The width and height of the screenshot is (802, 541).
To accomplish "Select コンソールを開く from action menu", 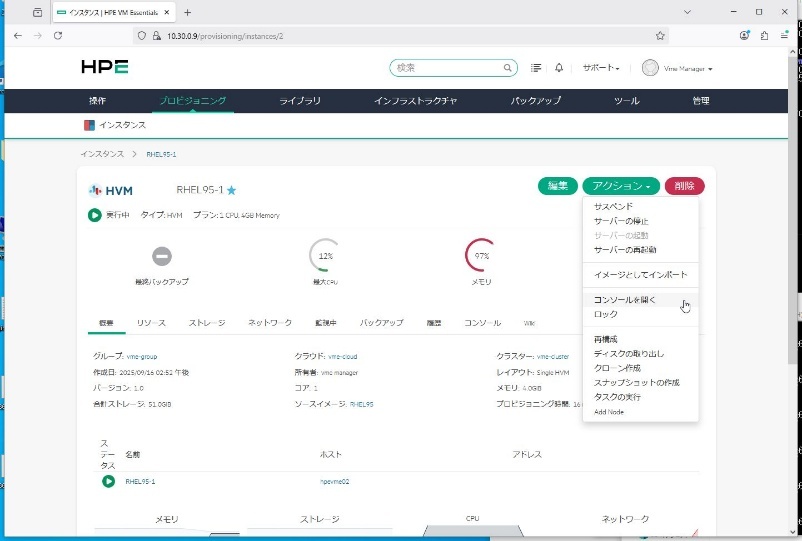I will 625,300.
